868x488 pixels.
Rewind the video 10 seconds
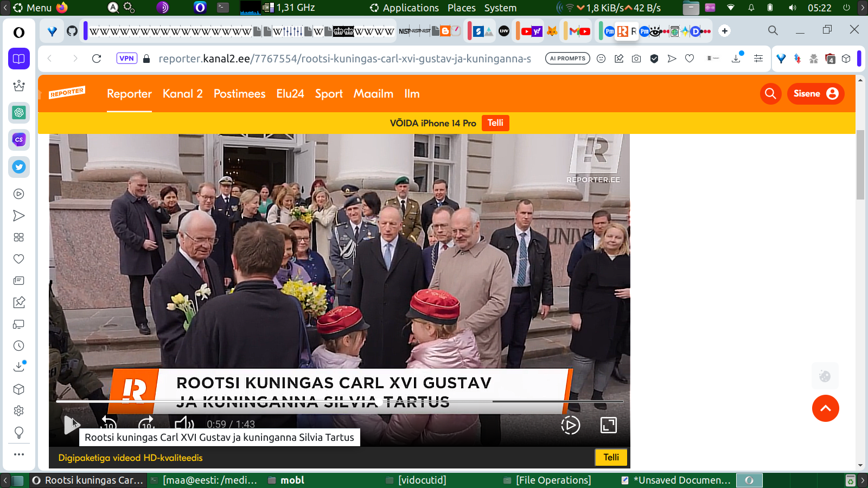[108, 425]
